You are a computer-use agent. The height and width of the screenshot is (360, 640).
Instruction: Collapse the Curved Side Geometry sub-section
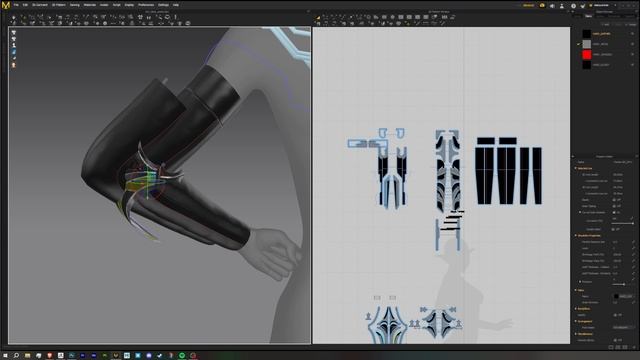(580, 212)
